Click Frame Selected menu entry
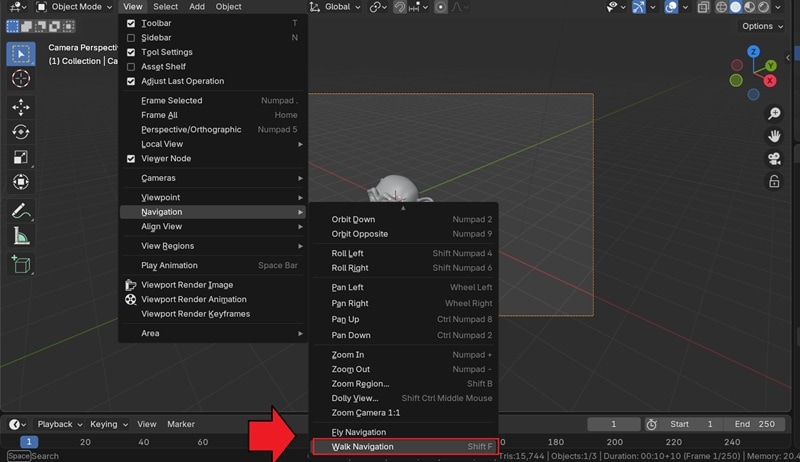Screen dimensions: 800x462 point(213,101)
